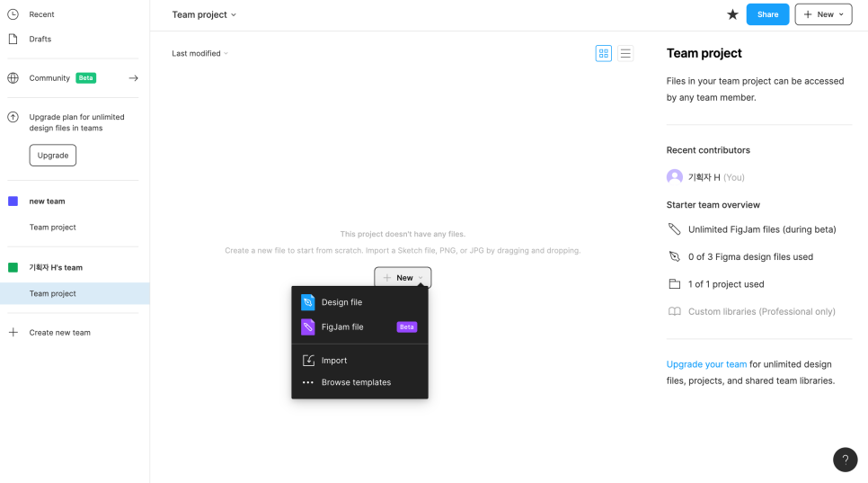
Task: Click the Custom libraries book icon
Action: coord(674,311)
